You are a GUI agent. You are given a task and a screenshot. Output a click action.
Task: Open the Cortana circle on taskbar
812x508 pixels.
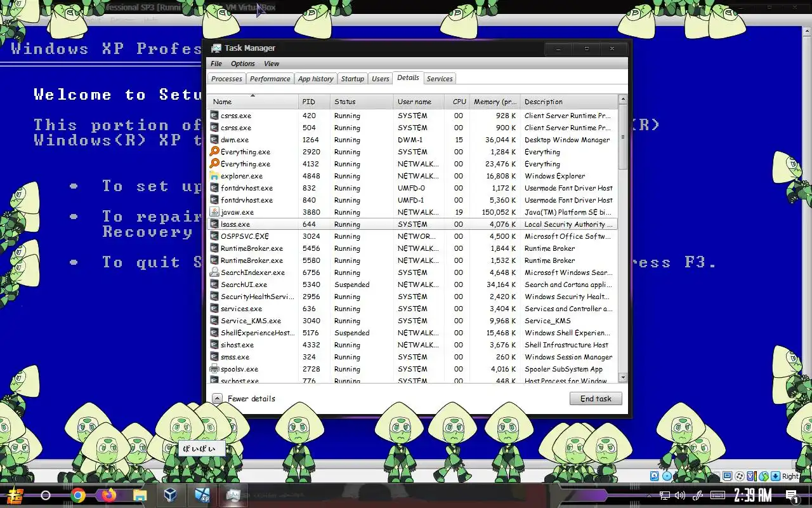[x=46, y=495]
